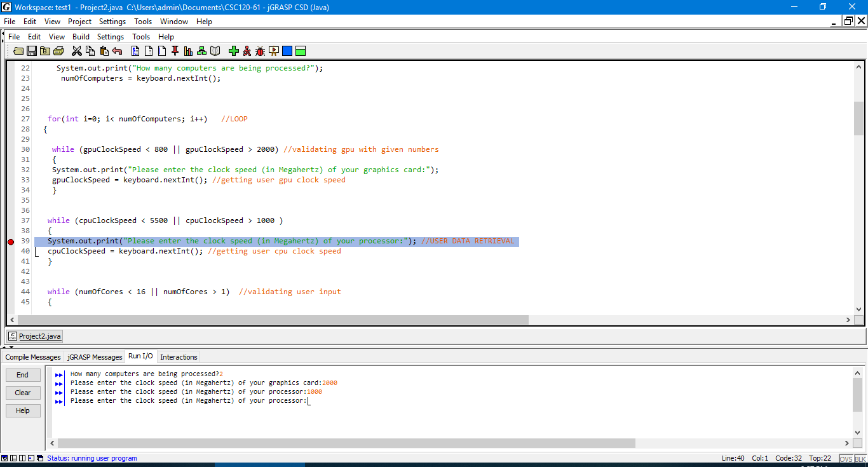Copy selected text with the copy icon
This screenshot has height=467, width=868.
click(90, 51)
